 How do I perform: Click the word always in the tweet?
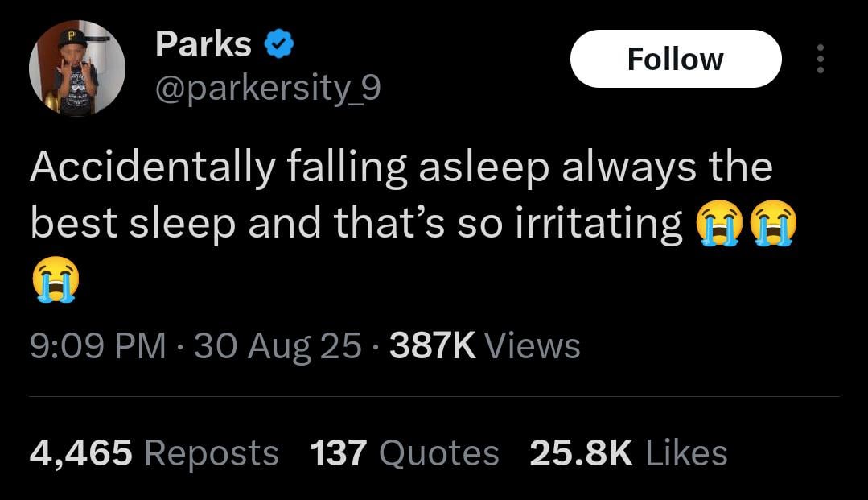629,167
